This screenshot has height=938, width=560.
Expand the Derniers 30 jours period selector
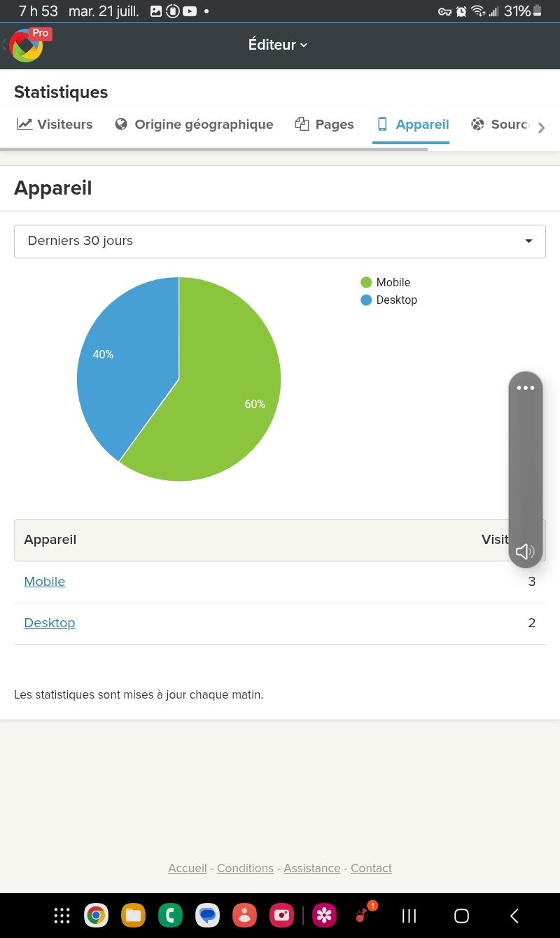coord(280,241)
